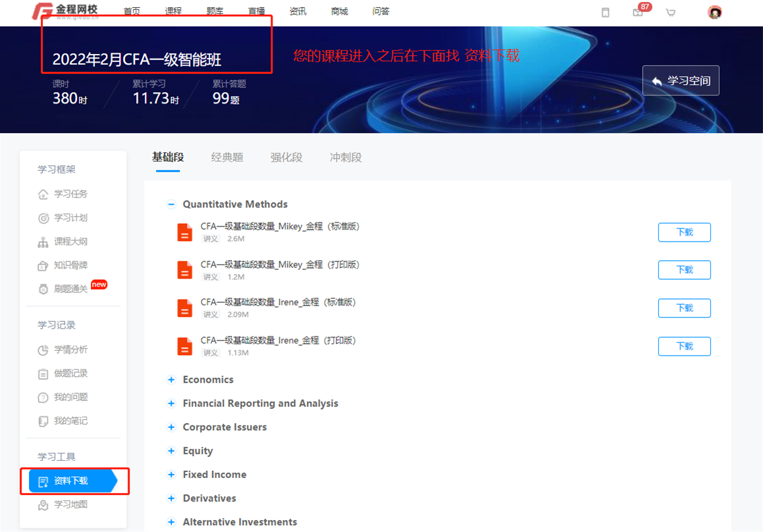
Task: Go to 学习计划 in the sidebar
Action: pyautogui.click(x=70, y=218)
